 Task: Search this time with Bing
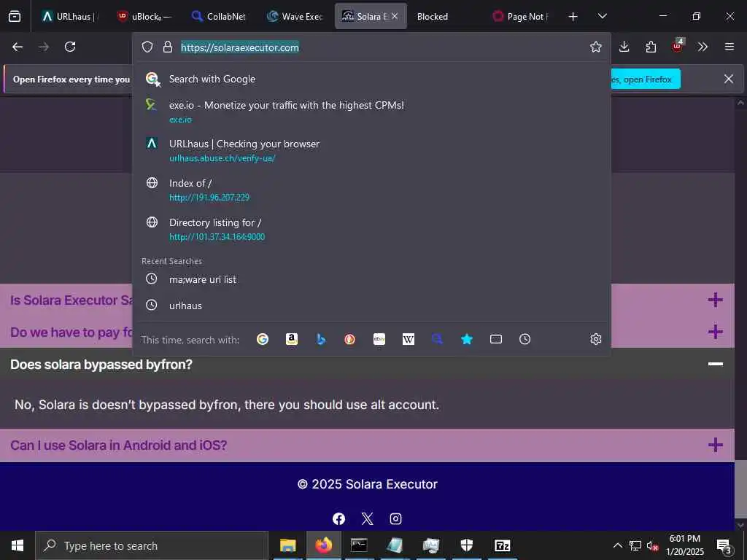(x=321, y=339)
